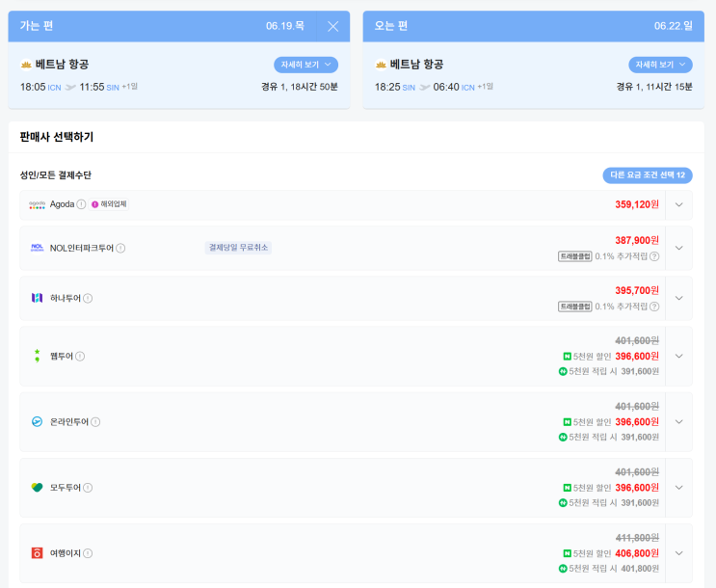Click the 오는 편 header label
Screen dimensions: 716x588
click(x=391, y=26)
